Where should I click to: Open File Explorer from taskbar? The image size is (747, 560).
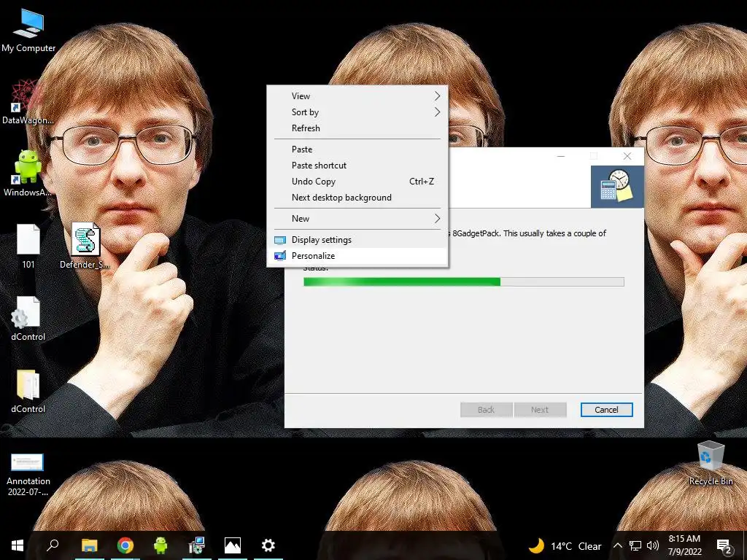pos(89,545)
